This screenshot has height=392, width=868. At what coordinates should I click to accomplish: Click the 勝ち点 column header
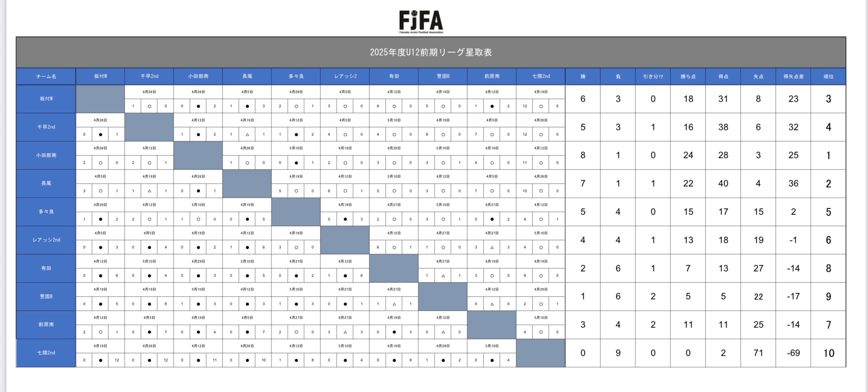[688, 77]
